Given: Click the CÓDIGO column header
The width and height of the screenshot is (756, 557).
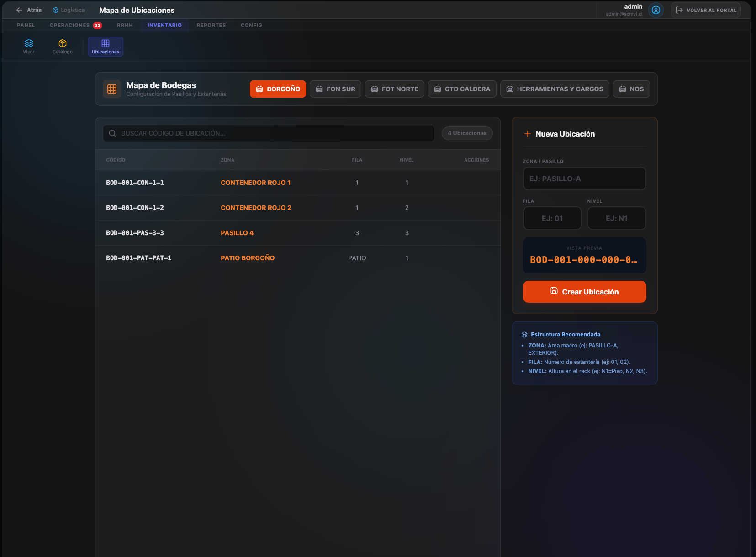Looking at the screenshot, I should pos(116,160).
